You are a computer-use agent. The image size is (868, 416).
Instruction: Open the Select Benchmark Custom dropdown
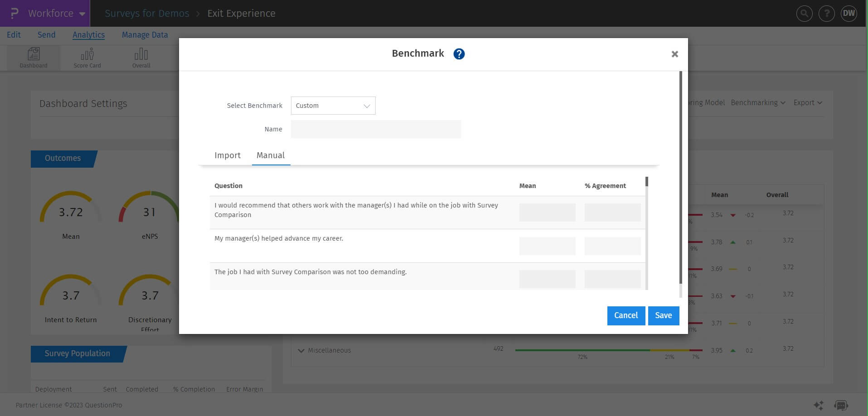[x=333, y=105]
